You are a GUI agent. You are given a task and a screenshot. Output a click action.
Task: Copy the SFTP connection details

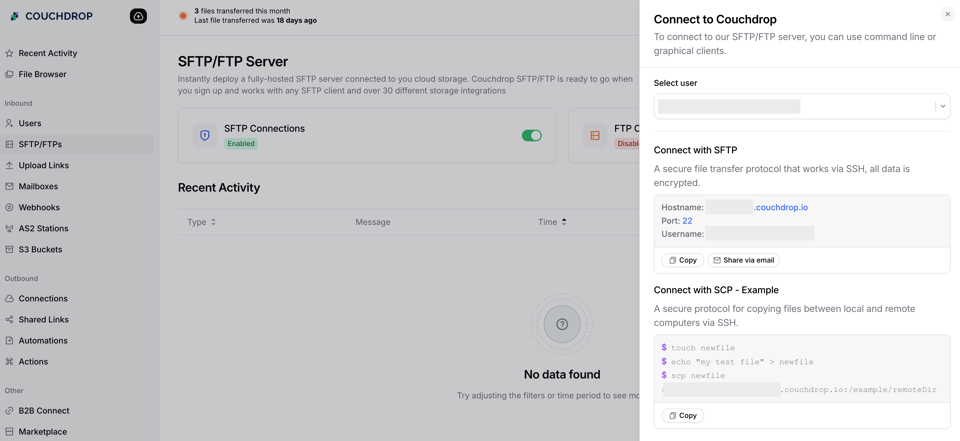coord(683,260)
